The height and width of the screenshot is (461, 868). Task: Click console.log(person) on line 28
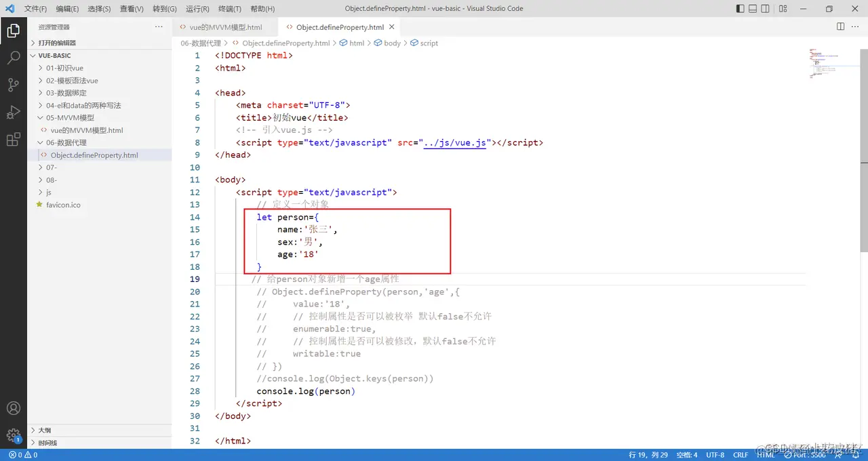[306, 391]
